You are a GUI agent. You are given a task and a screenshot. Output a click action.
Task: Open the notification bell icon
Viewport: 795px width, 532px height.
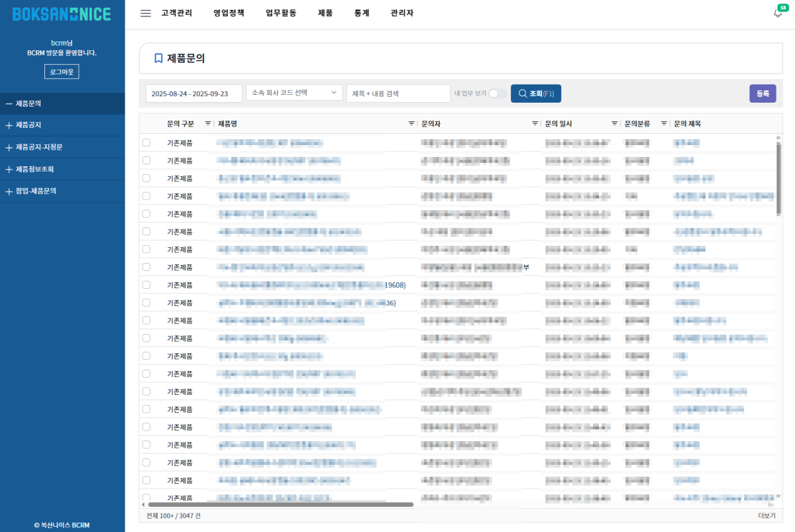click(x=778, y=13)
